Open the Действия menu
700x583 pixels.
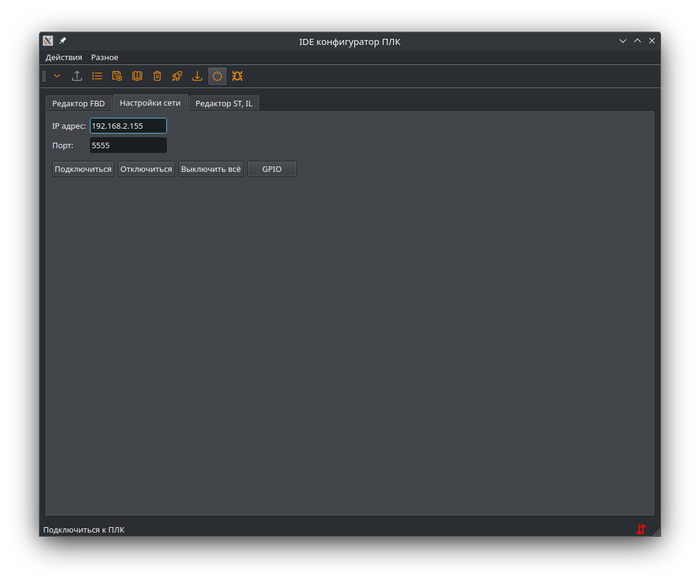tap(64, 57)
